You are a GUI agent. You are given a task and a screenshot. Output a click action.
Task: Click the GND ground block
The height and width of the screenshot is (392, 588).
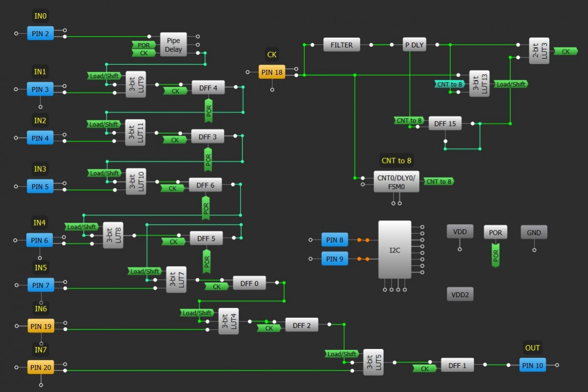(534, 232)
